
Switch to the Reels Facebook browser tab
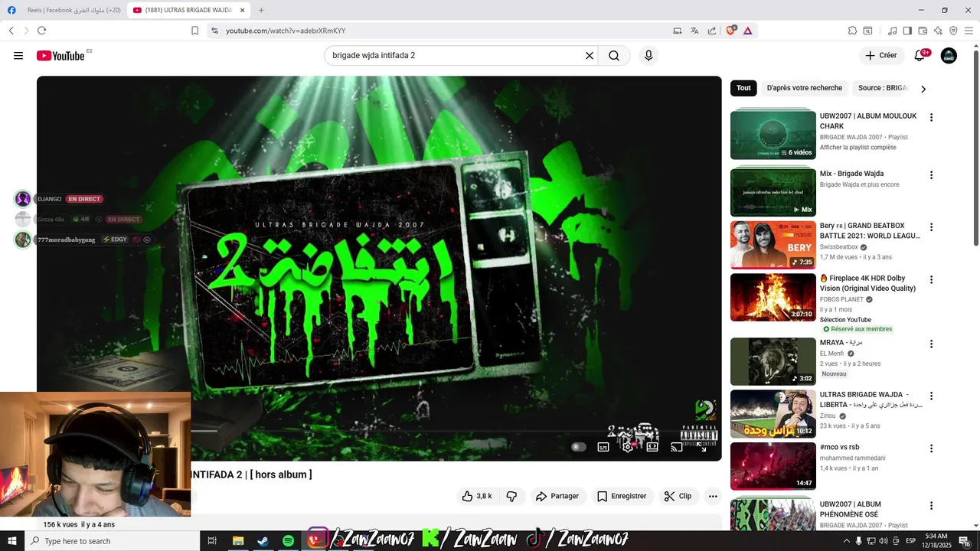click(64, 10)
